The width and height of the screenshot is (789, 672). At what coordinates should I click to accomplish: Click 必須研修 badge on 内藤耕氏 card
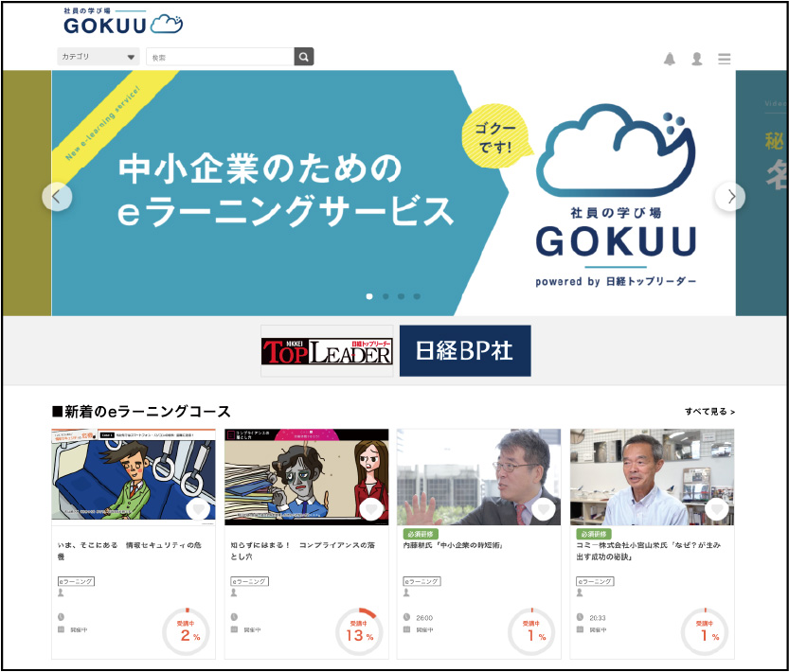(421, 534)
